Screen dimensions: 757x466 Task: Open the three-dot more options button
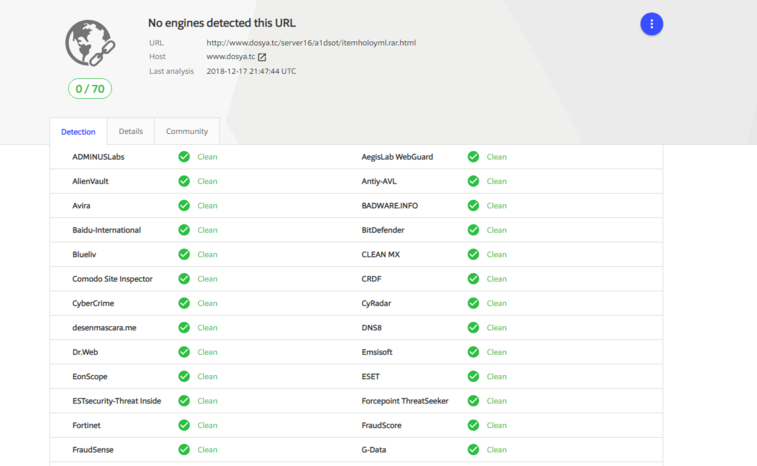[x=651, y=24]
